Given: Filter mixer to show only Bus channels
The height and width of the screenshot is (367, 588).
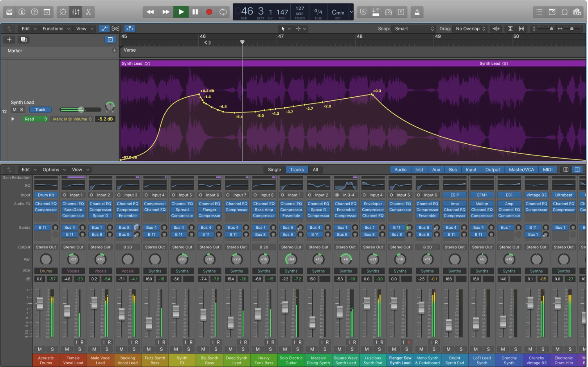Looking at the screenshot, I should pyautogui.click(x=453, y=169).
